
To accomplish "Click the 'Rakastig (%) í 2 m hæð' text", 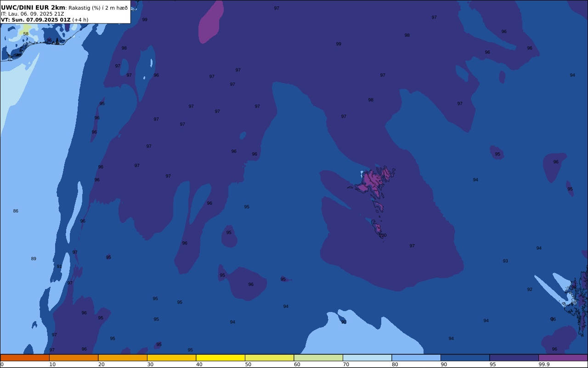I will pyautogui.click(x=98, y=8).
